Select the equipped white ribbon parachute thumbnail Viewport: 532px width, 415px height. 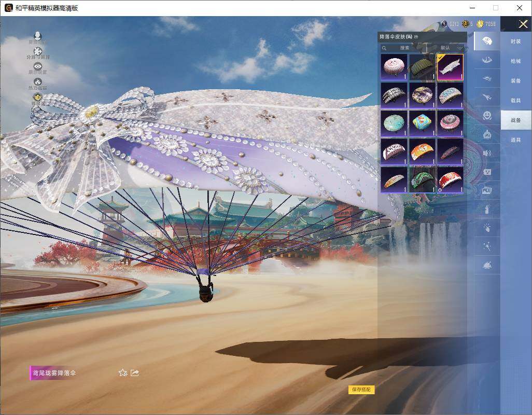(x=450, y=67)
